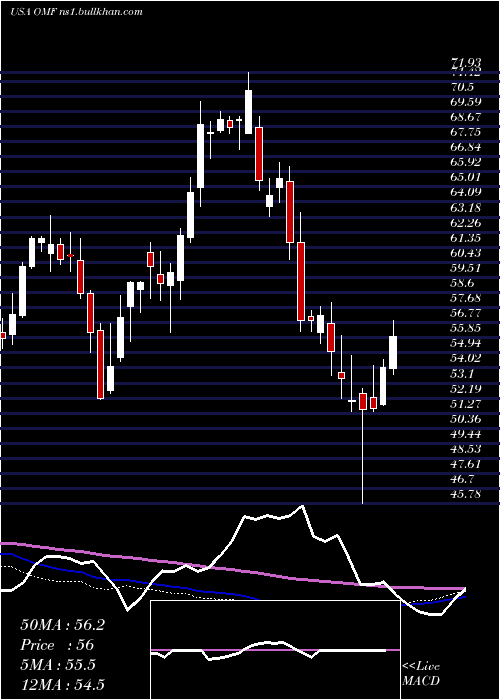The width and height of the screenshot is (500, 700).
Task: Select the 59.51 price label
Action: (466, 268)
